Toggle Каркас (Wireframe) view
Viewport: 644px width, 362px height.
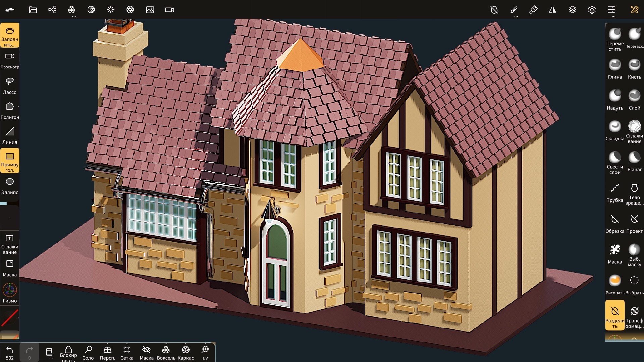(x=185, y=353)
